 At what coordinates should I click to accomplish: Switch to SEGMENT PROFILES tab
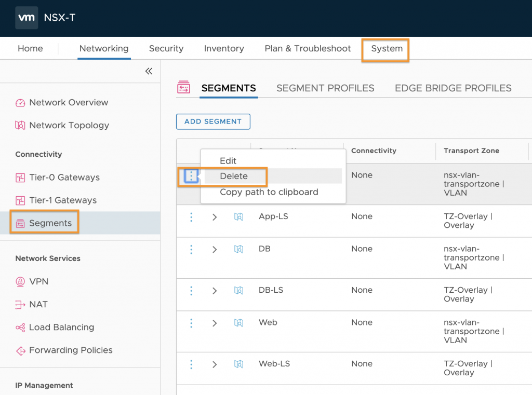(x=325, y=88)
